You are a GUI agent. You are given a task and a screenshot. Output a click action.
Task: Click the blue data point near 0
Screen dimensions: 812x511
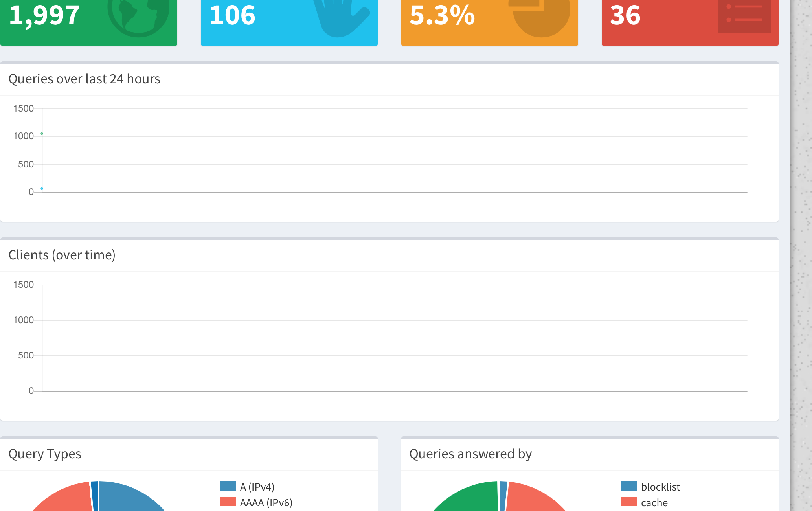click(42, 189)
